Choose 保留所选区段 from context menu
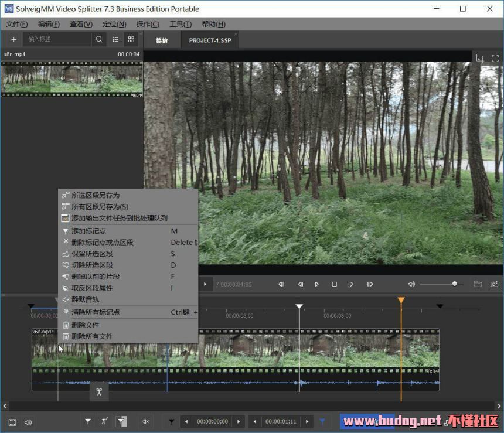Screen dimensions: 504x433 92,254
